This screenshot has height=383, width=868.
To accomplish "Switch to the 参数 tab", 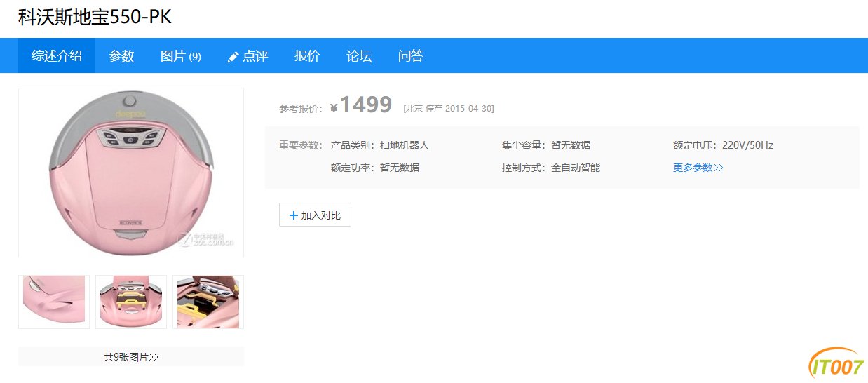I will tap(121, 56).
